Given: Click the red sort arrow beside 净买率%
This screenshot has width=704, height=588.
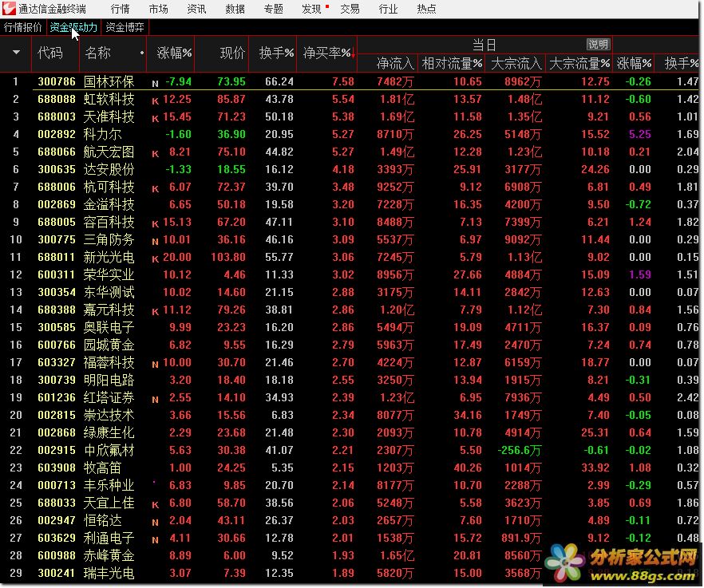Looking at the screenshot, I should coord(354,53).
